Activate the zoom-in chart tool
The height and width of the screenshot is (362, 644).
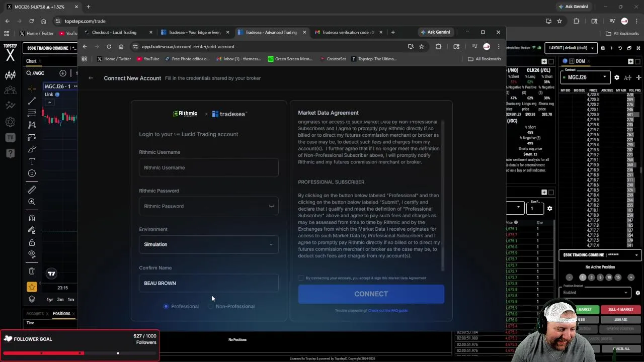32,202
